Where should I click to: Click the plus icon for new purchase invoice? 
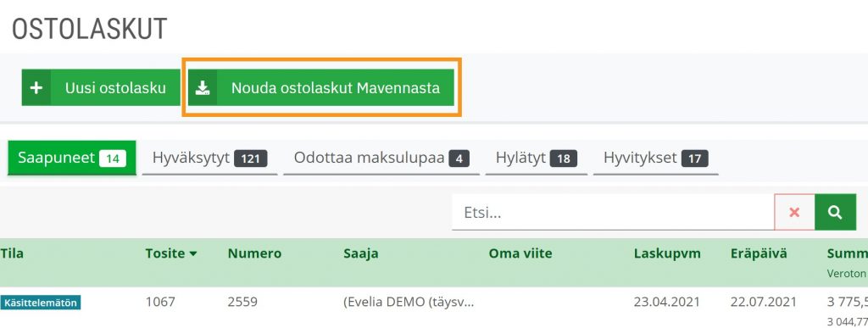36,87
